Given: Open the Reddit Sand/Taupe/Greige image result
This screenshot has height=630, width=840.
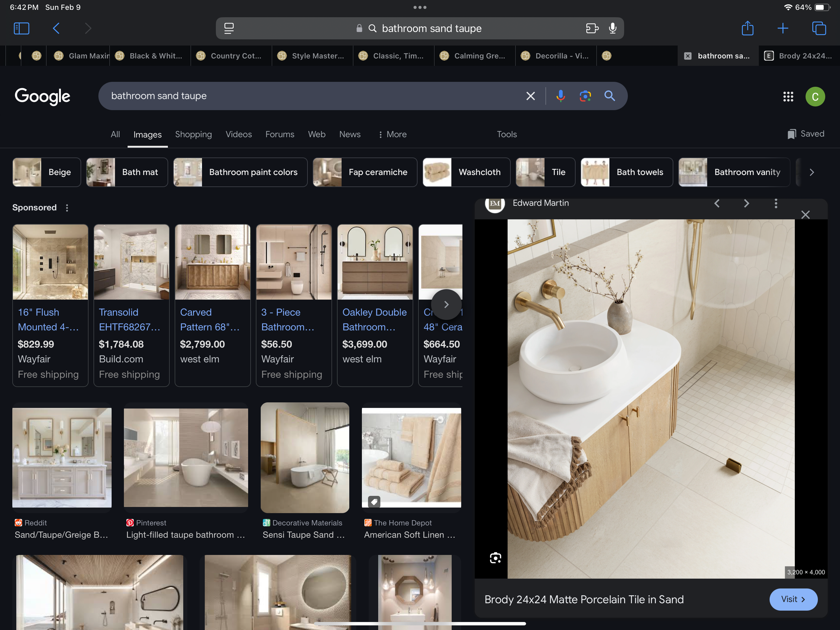Looking at the screenshot, I should coord(62,457).
